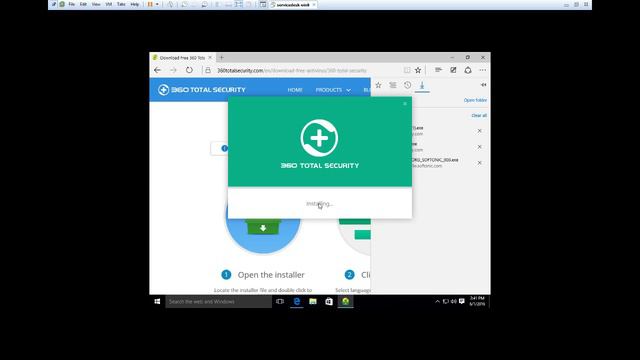Select the Download Free 360 Total tab

[182, 58]
